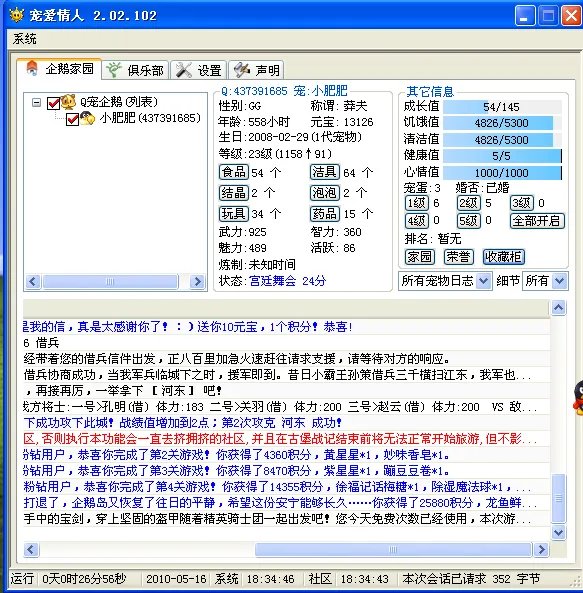Click the 结晶 button
This screenshot has height=593, width=583.
click(x=234, y=193)
